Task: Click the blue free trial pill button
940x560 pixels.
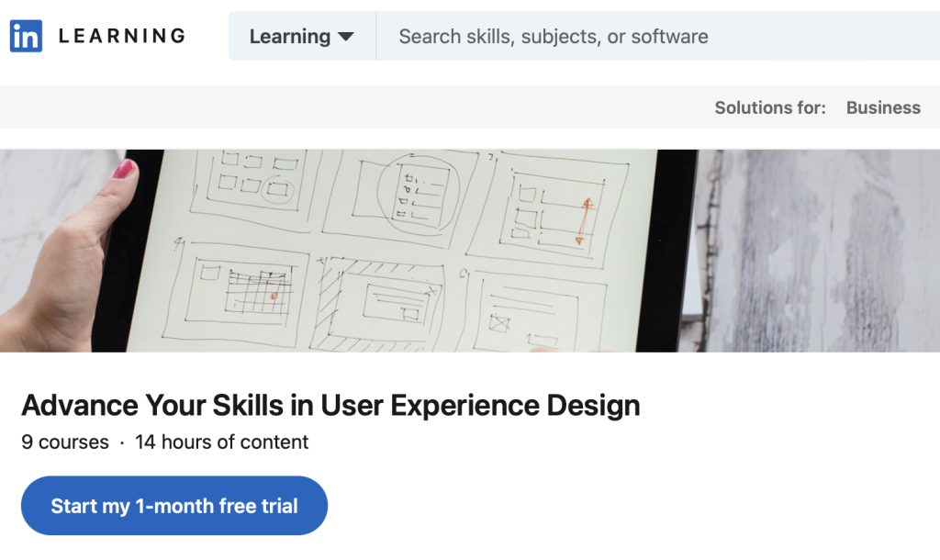Action: coord(173,505)
